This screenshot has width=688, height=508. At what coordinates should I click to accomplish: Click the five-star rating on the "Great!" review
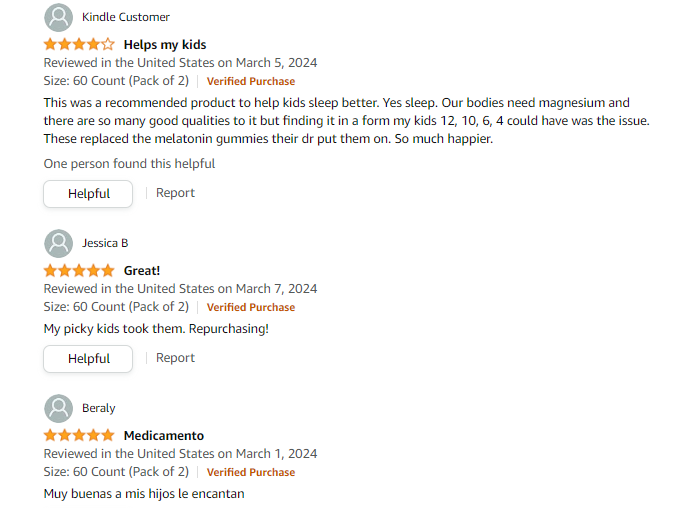click(x=79, y=271)
